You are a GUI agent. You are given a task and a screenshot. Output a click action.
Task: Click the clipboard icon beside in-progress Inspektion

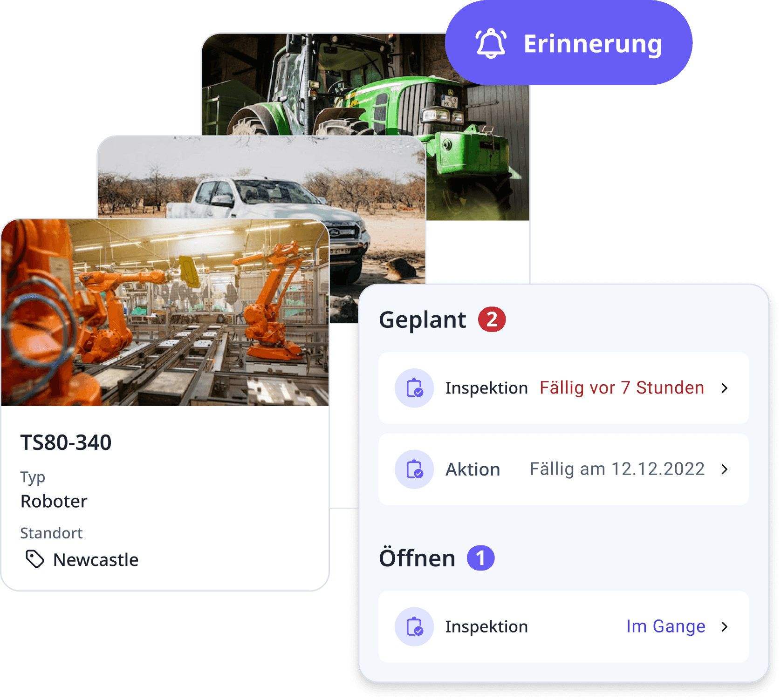click(414, 626)
